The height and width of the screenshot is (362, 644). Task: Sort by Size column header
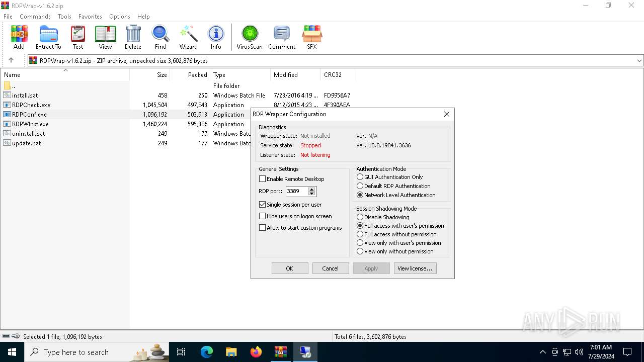point(150,74)
